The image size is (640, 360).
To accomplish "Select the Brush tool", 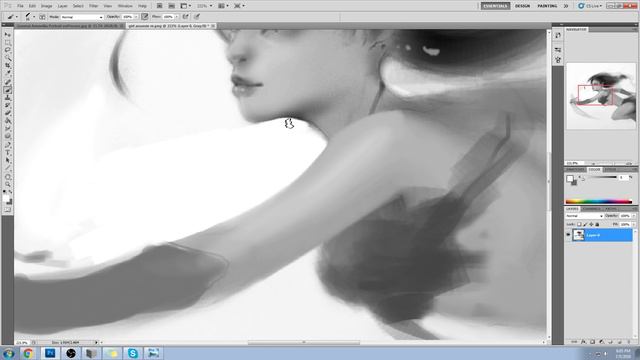I will (x=8, y=90).
